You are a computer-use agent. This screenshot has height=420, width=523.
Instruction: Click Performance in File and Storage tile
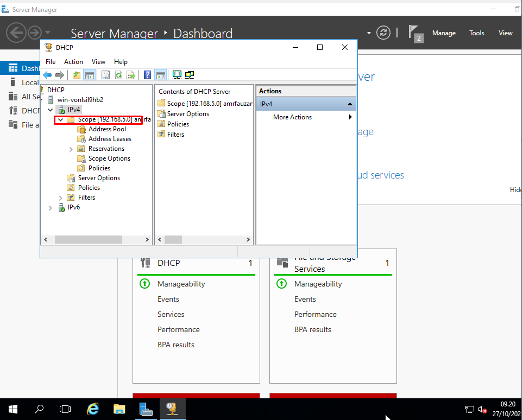[316, 314]
